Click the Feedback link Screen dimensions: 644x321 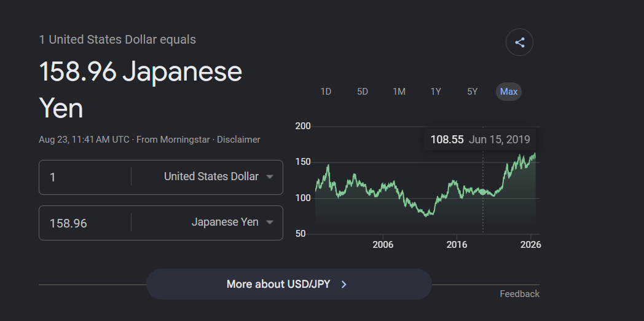(x=519, y=294)
